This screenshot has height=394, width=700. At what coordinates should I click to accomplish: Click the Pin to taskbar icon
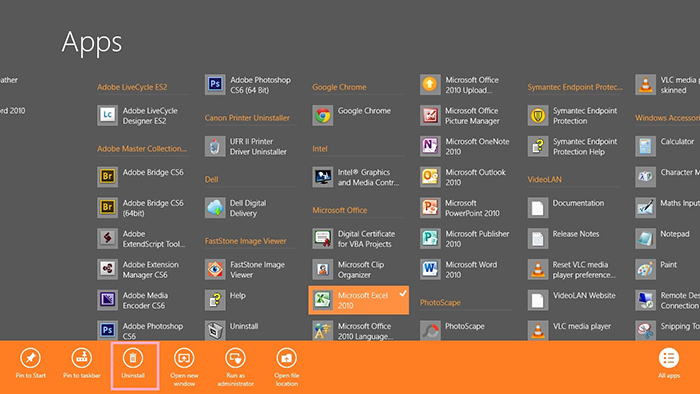(x=82, y=358)
